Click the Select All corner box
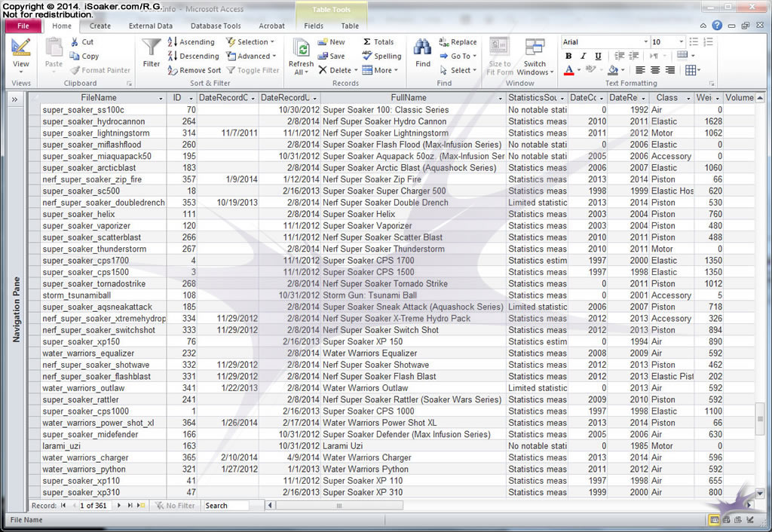Image resolution: width=772 pixels, height=532 pixels. [x=34, y=98]
